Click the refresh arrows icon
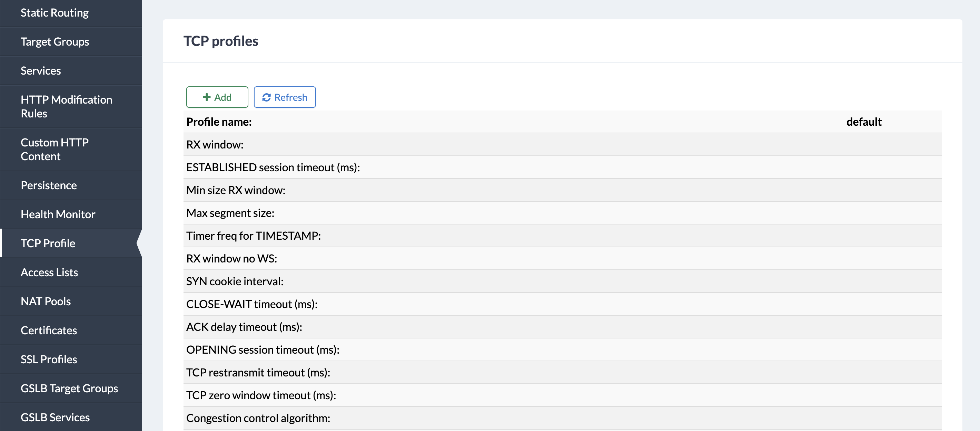The height and width of the screenshot is (431, 980). point(267,97)
